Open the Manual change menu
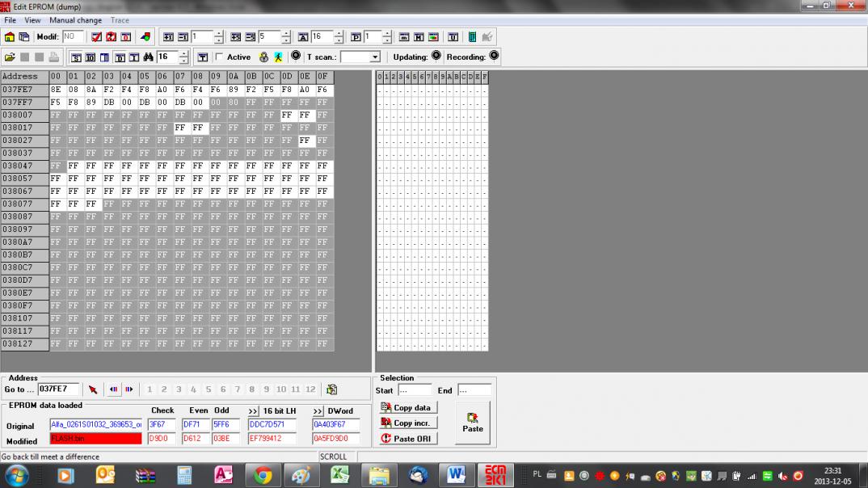 tap(75, 20)
